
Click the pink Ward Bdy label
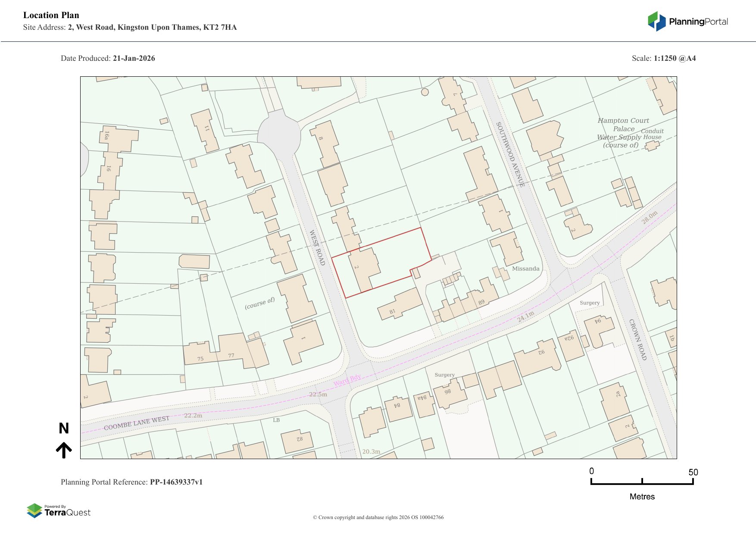click(347, 380)
